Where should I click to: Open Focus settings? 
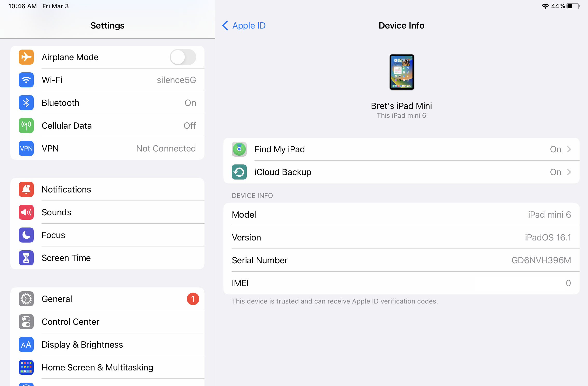[107, 235]
